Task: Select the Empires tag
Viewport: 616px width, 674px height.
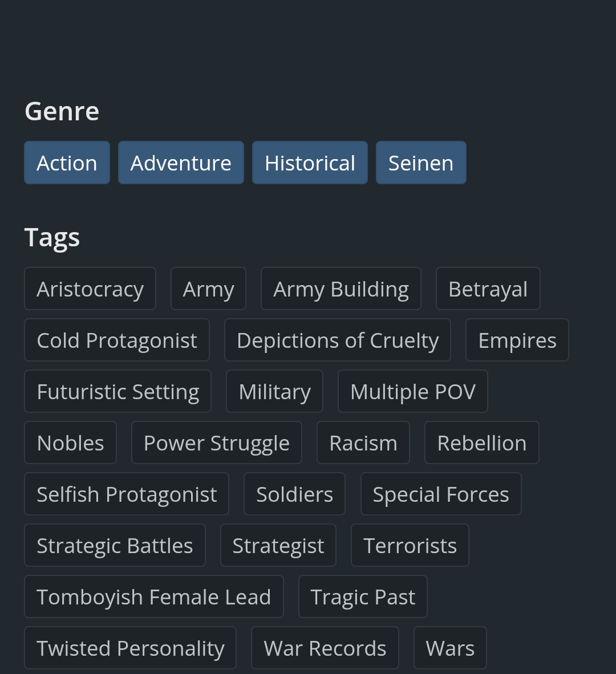Action: (517, 340)
